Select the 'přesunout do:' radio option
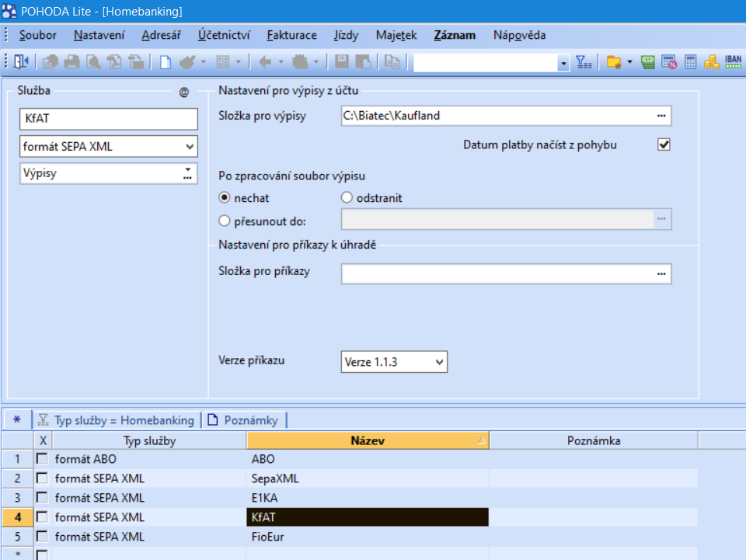 click(226, 220)
